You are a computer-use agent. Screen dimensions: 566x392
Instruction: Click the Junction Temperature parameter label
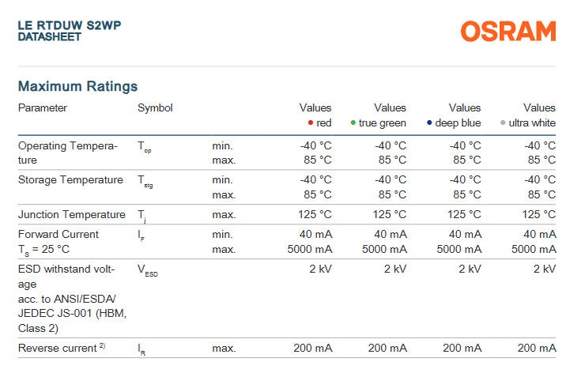[x=72, y=214]
